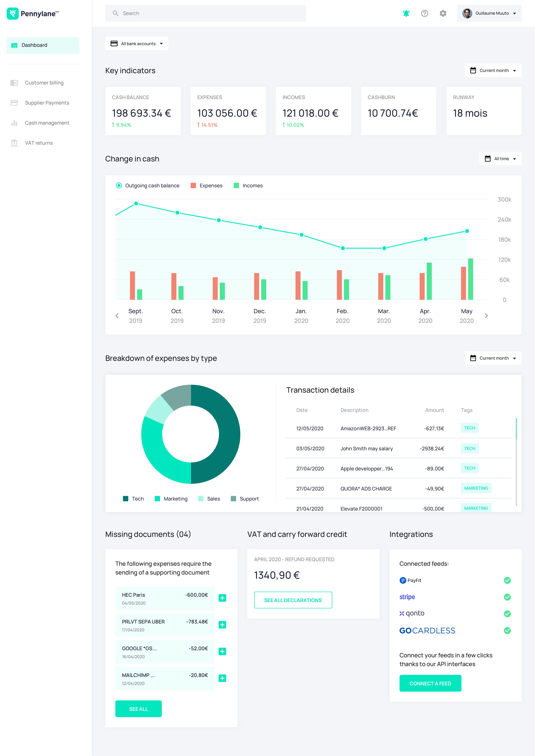The image size is (535, 756).
Task: Add document for HEC Paris expense
Action: coord(222,598)
